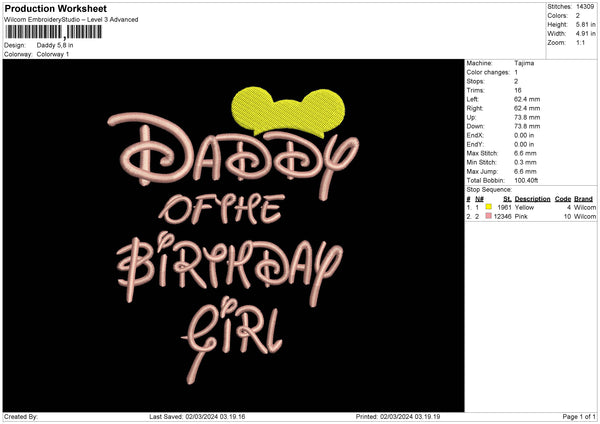Click the Wilcom brand in the Yellow row
Viewport: 600px width, 424px height.
[x=585, y=207]
